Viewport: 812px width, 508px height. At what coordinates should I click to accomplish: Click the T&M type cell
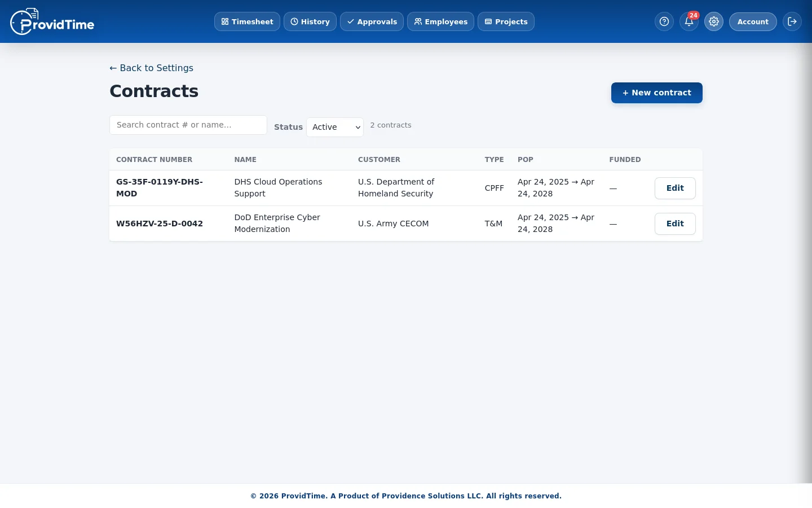tap(493, 224)
